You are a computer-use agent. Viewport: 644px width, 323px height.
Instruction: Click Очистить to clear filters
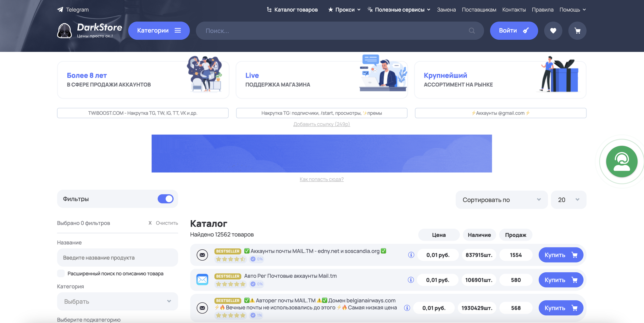167,223
